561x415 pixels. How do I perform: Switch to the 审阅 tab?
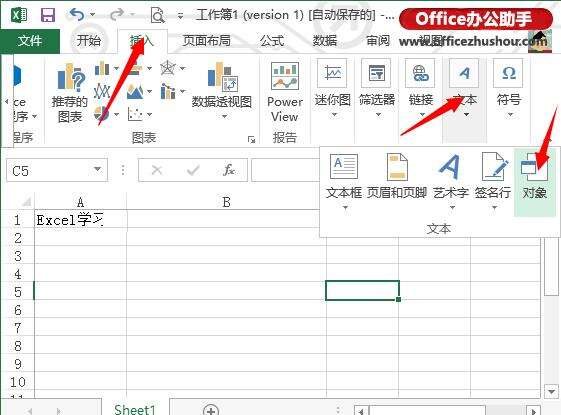(x=378, y=40)
